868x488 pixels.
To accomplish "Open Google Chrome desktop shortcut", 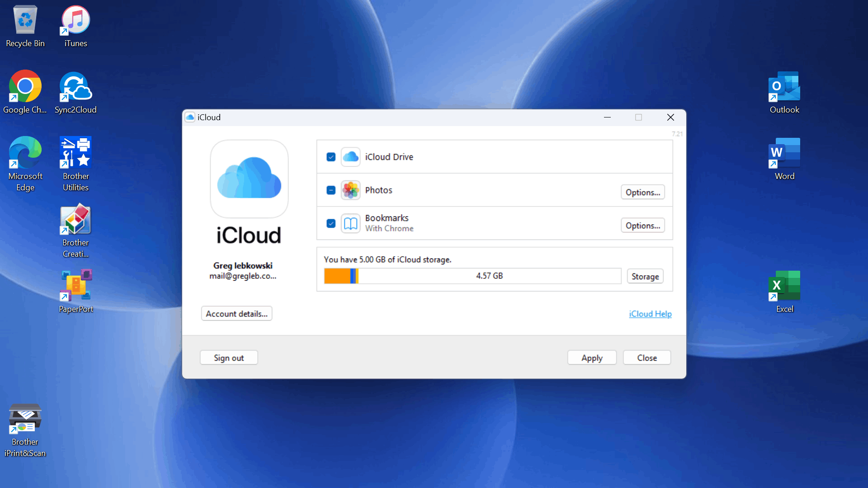I will tap(25, 93).
